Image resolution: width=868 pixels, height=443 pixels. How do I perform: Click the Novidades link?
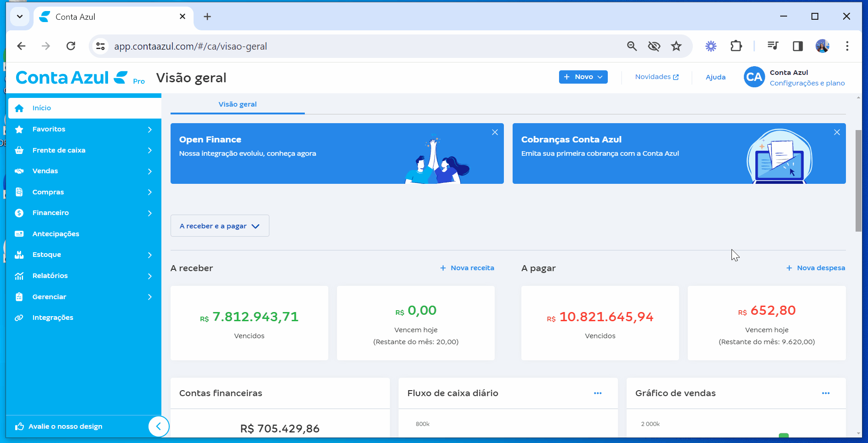click(x=657, y=77)
